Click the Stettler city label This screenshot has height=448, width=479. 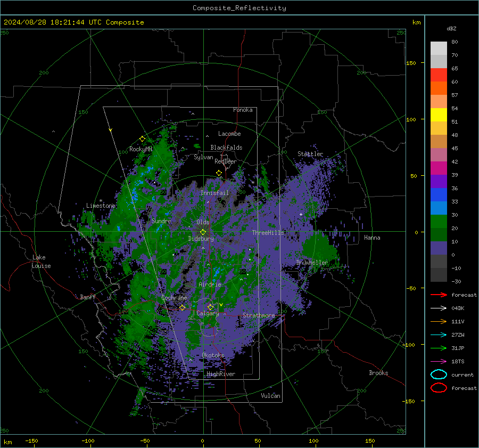pos(310,154)
